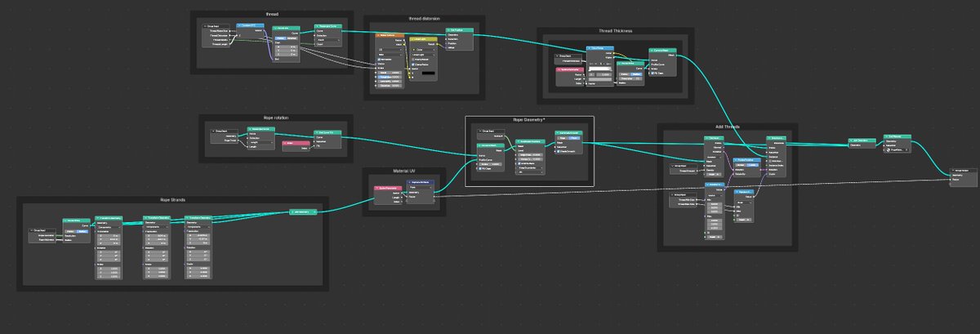980x334 pixels.
Task: Toggle the Shade Smooth checkbox
Action: pos(559,151)
